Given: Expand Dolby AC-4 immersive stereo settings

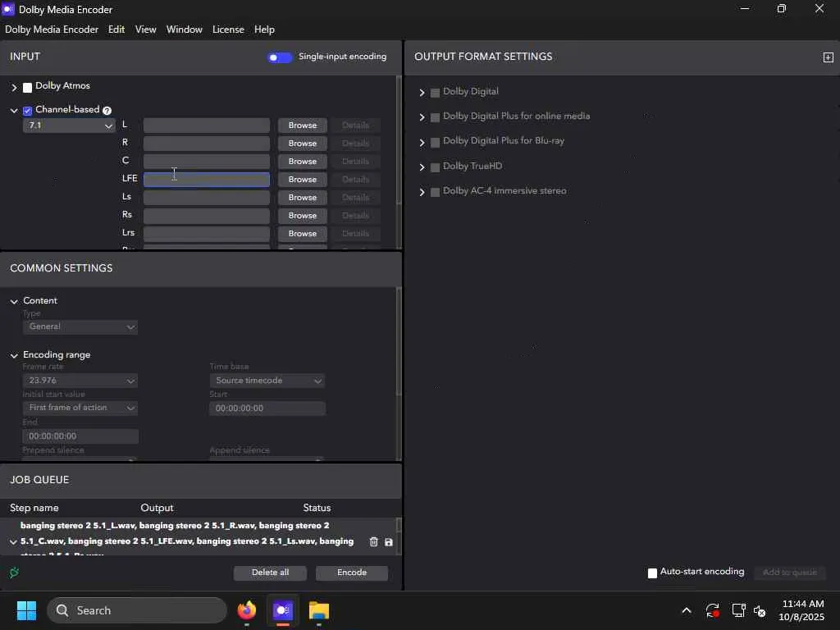Looking at the screenshot, I should [x=422, y=192].
